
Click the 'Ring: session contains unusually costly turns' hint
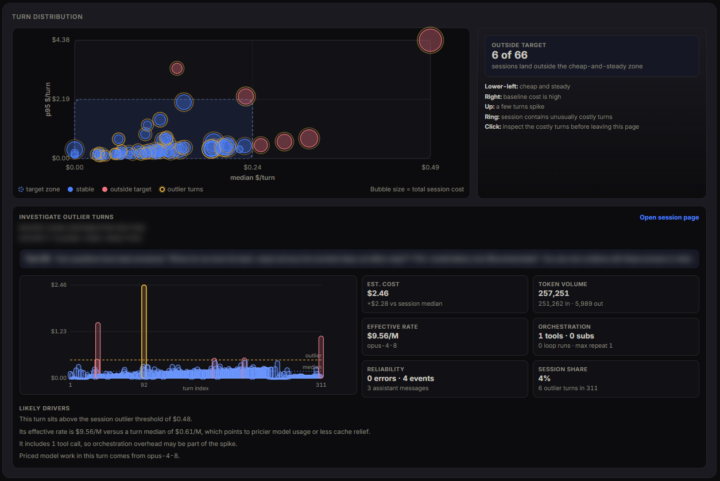point(548,117)
